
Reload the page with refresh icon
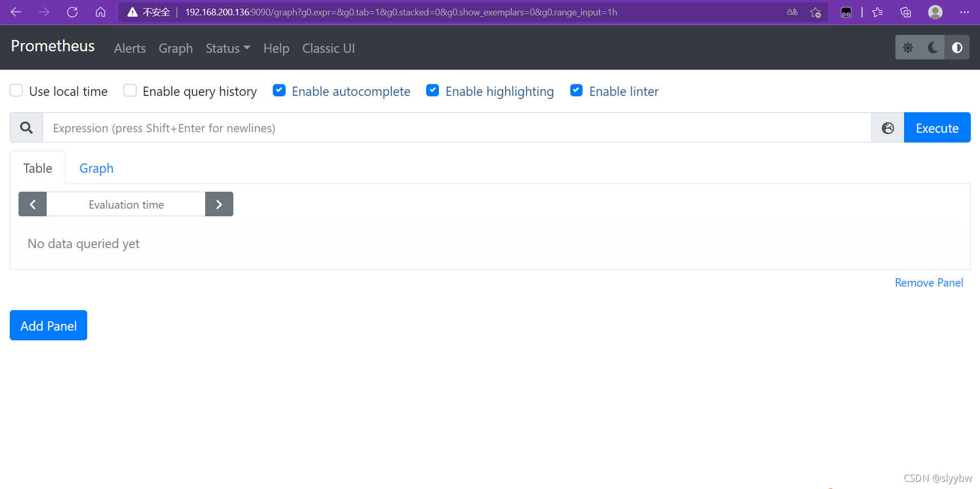point(72,12)
